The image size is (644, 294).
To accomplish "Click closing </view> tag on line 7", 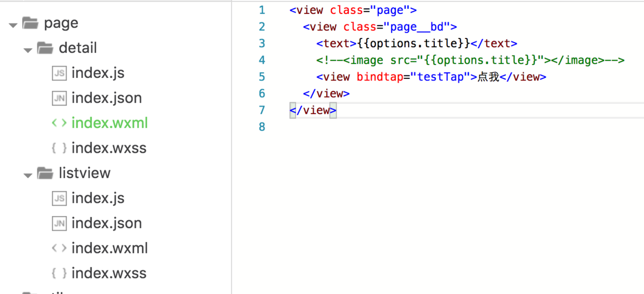I will point(313,110).
